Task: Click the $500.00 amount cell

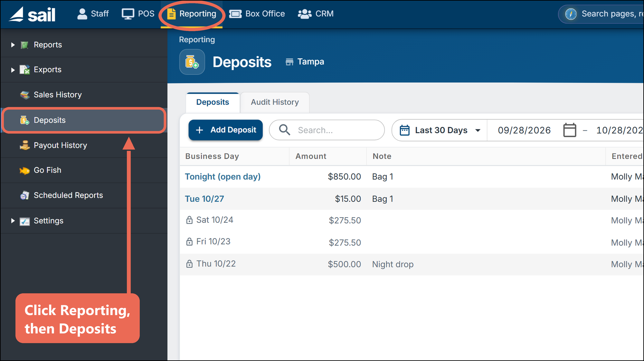Action: (x=344, y=264)
